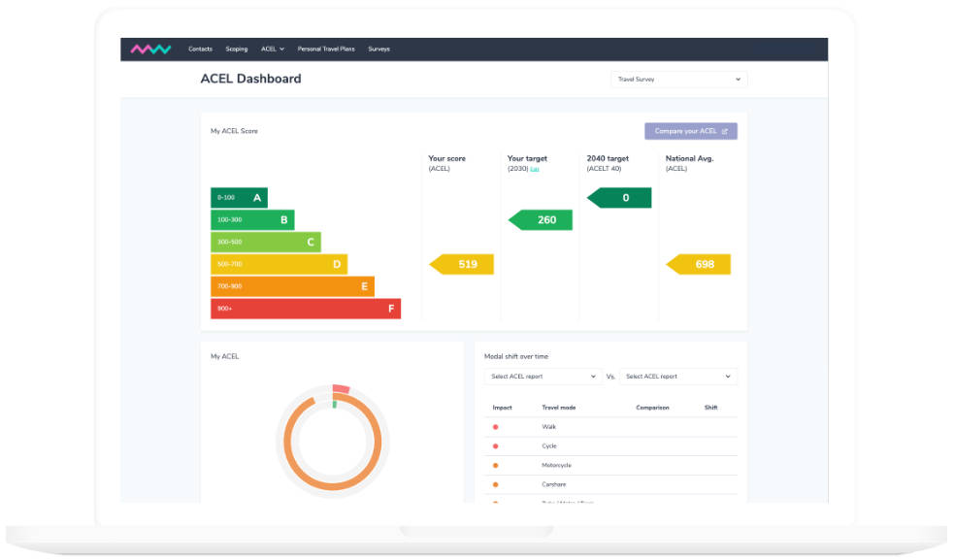954x560 pixels.
Task: Click the red impact dot for Cycle
Action: [x=495, y=446]
